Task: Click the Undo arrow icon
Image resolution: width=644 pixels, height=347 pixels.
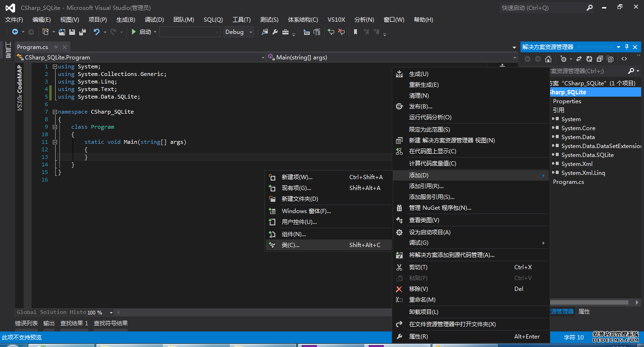Action: 97,32
